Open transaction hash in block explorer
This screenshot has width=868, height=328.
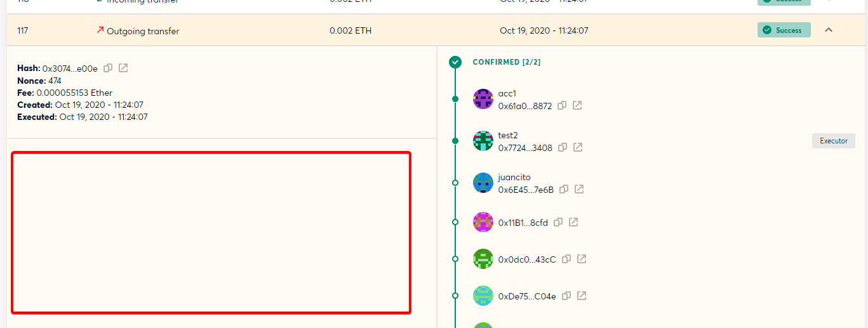click(x=123, y=68)
